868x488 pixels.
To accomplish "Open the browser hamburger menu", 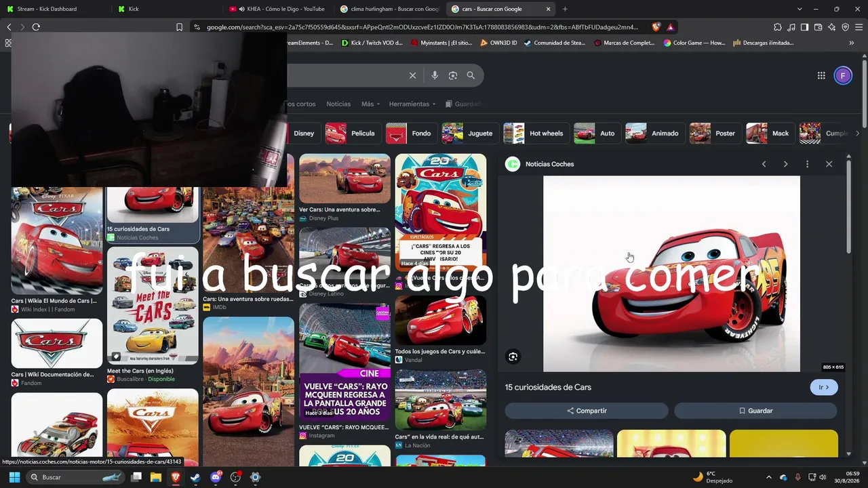I will coord(859,27).
